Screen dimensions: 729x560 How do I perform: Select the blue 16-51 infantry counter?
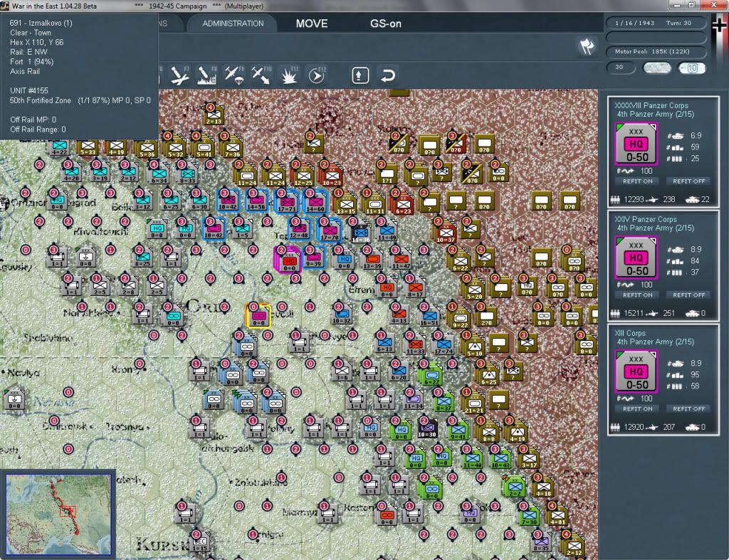[429, 316]
